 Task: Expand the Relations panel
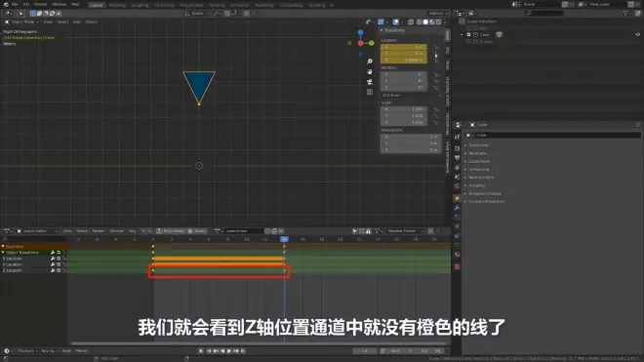(477, 153)
